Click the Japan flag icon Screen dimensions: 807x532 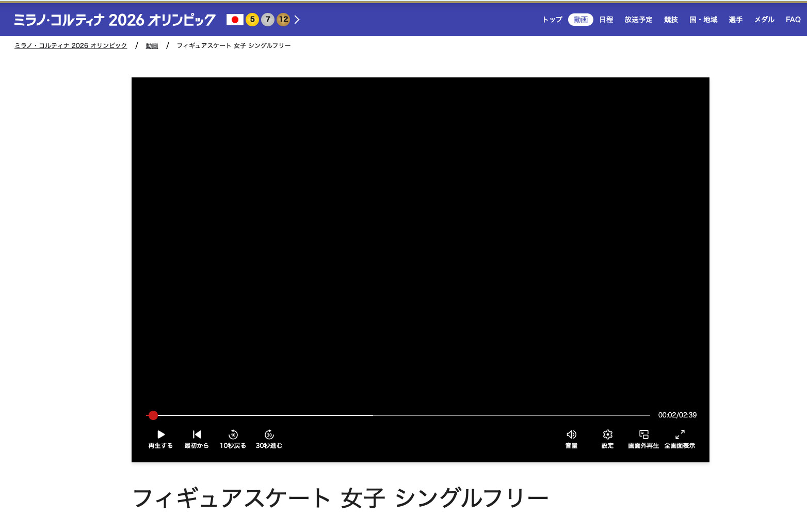235,20
